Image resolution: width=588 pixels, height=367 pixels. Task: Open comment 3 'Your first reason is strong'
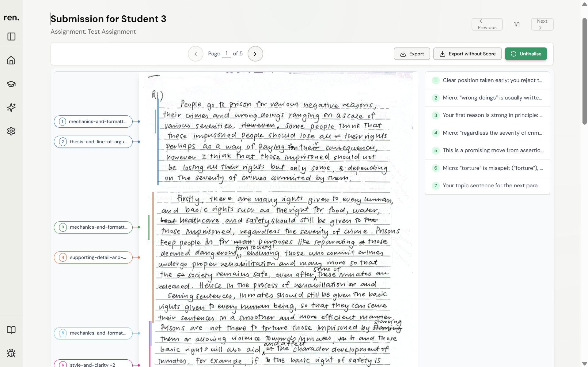pos(487,115)
